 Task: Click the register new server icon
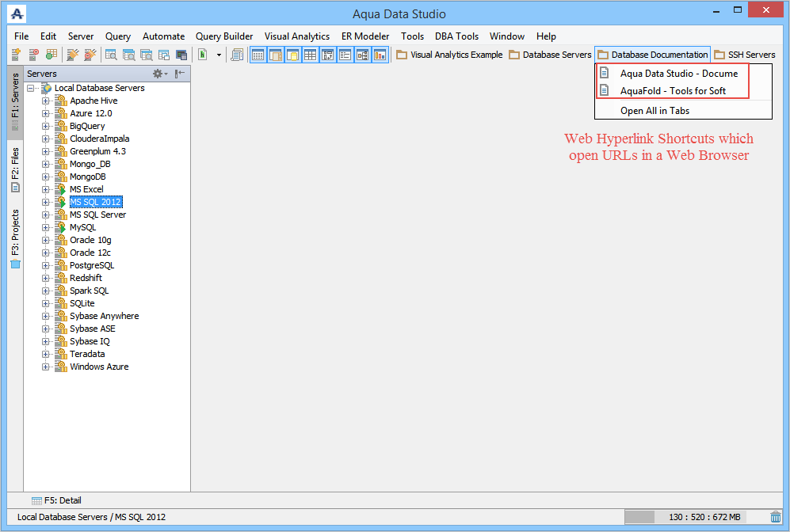(16, 55)
